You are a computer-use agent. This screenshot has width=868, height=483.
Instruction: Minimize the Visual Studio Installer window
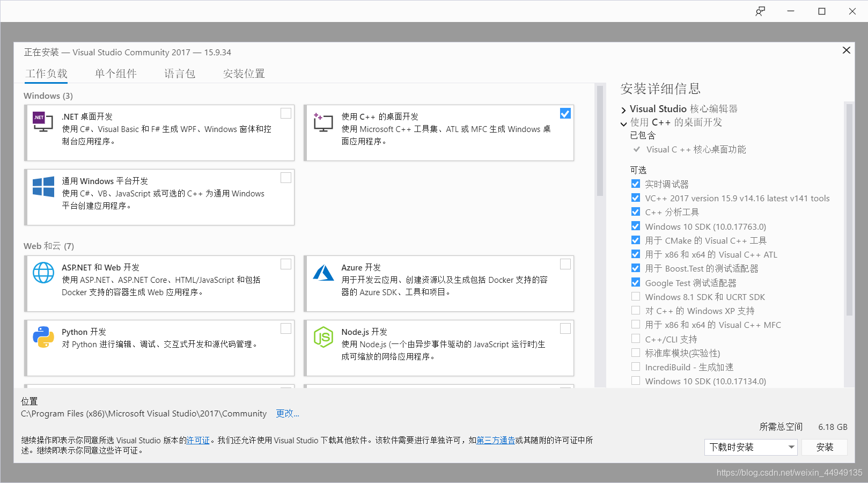coord(791,11)
